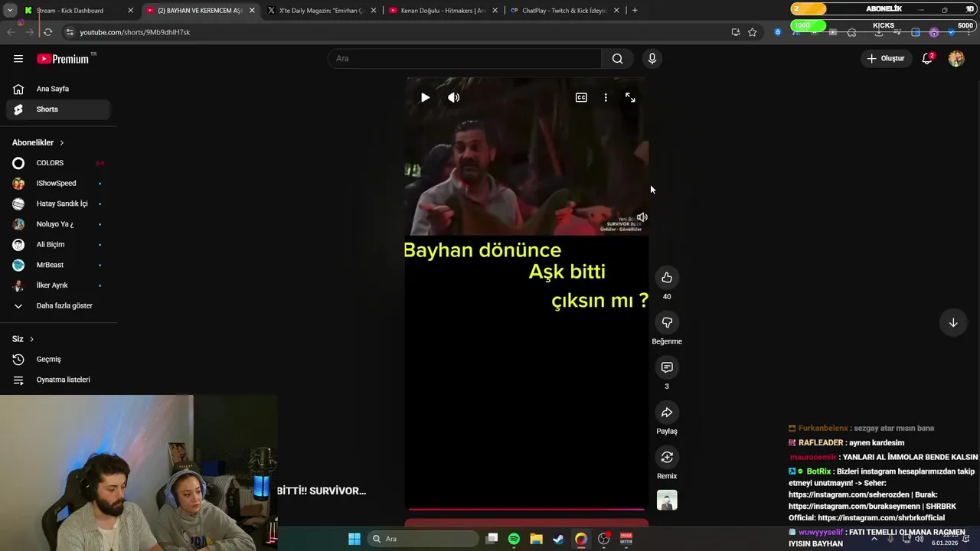The width and height of the screenshot is (980, 551).
Task: Play the paused Short video
Action: [426, 98]
